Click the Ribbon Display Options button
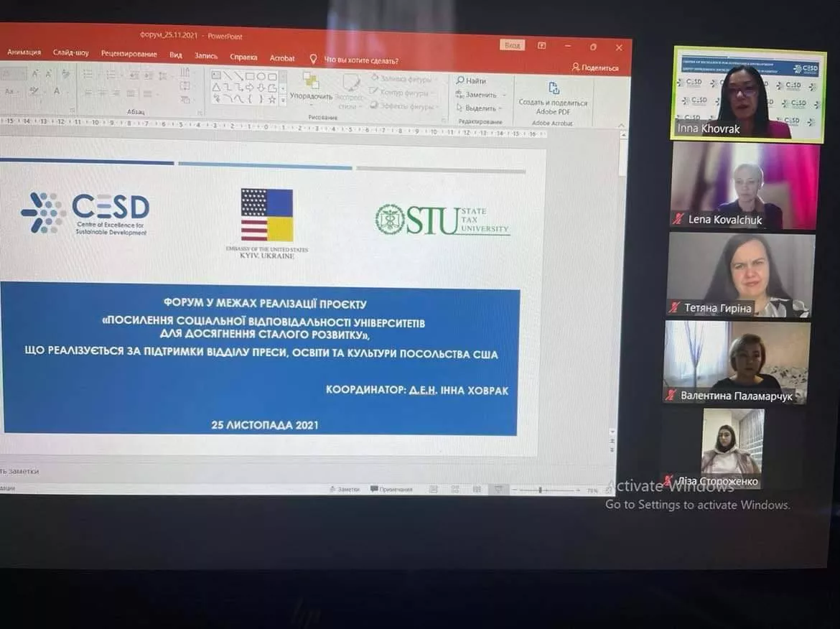The width and height of the screenshot is (840, 629). (x=542, y=46)
